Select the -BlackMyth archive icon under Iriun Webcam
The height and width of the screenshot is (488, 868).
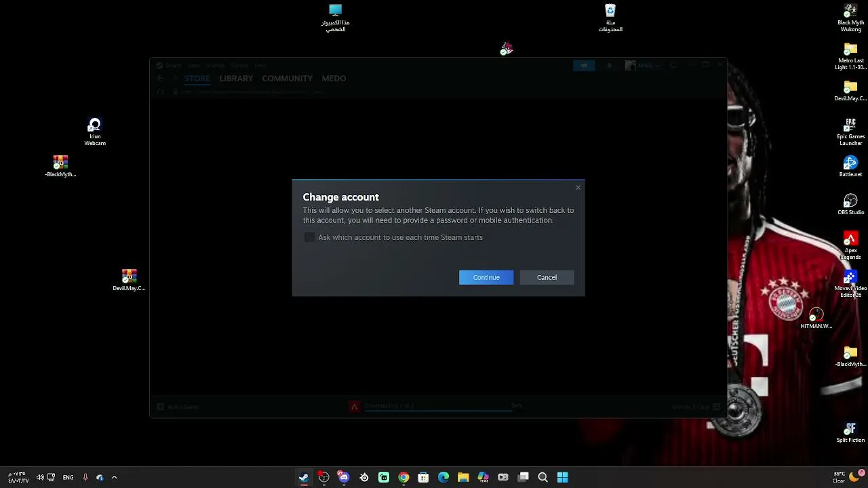60,167
